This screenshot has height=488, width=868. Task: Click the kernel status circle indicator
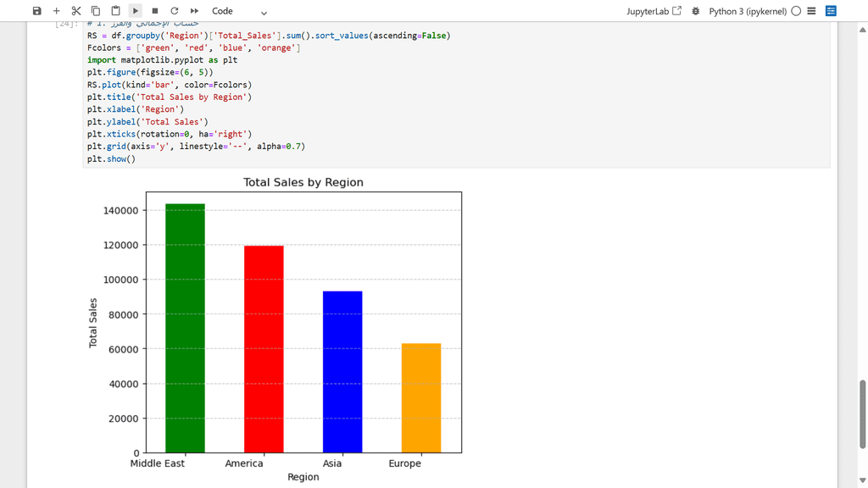click(x=795, y=11)
